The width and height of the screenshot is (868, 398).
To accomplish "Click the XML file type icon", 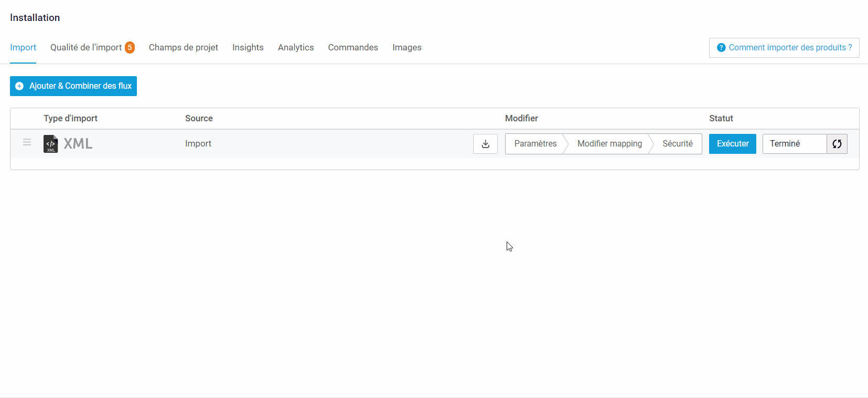I will [x=50, y=144].
